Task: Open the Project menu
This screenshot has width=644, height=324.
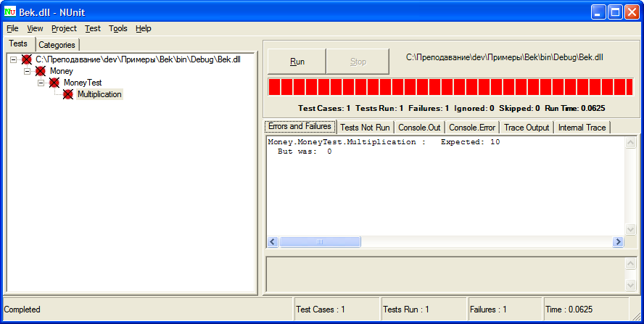Action: [64, 28]
